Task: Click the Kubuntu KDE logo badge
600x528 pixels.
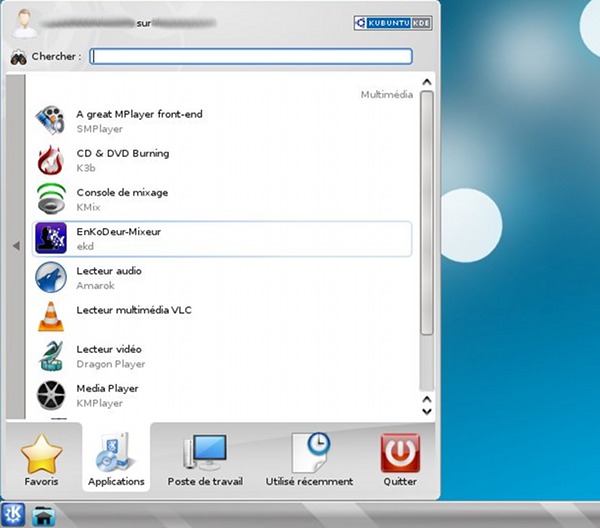Action: click(x=393, y=23)
